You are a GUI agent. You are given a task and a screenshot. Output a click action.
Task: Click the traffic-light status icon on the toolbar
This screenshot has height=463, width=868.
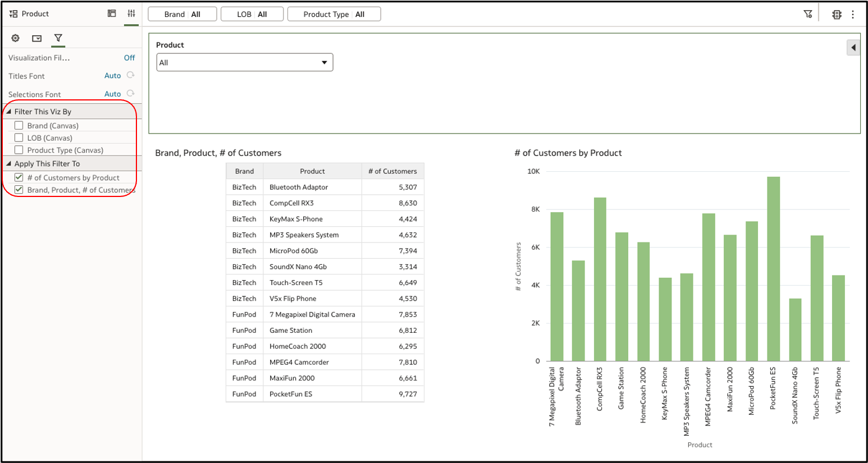[x=837, y=14]
